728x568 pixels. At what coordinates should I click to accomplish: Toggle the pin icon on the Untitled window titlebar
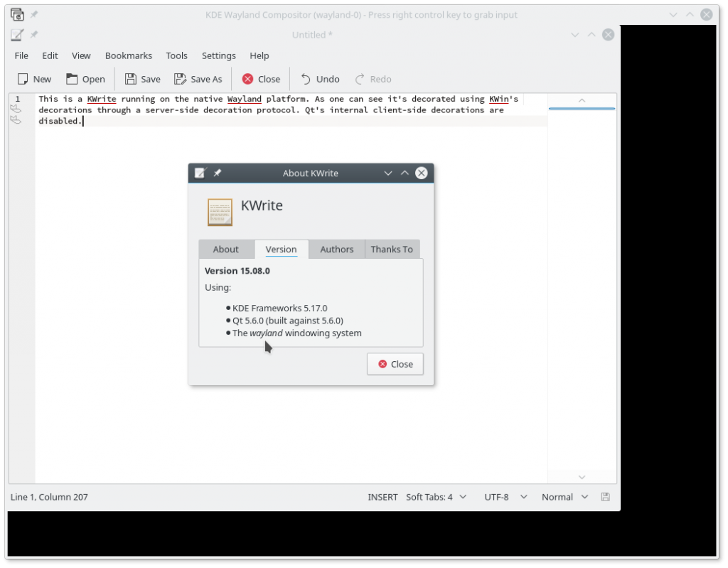[33, 35]
